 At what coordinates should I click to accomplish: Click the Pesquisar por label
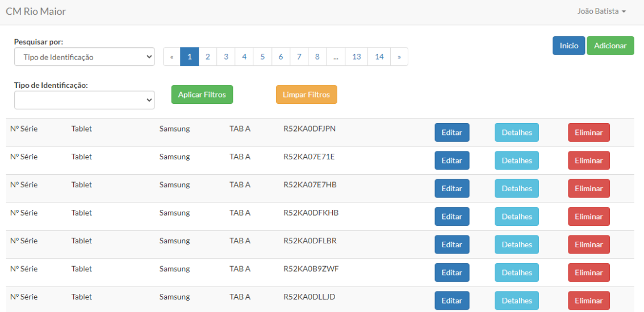point(39,42)
